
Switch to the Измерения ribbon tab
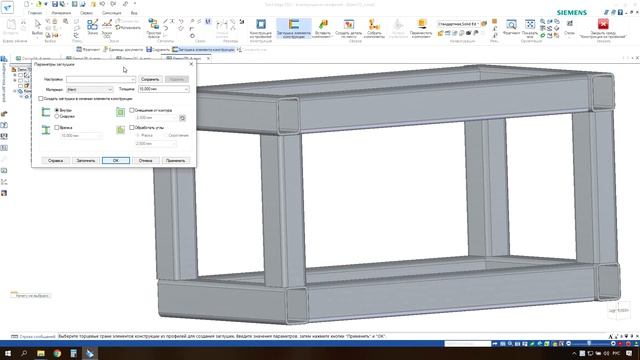click(61, 13)
